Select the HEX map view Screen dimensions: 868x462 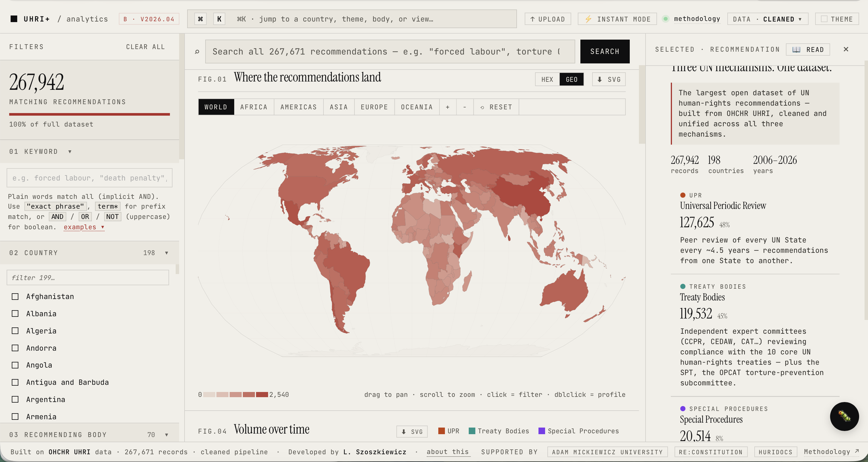(547, 79)
